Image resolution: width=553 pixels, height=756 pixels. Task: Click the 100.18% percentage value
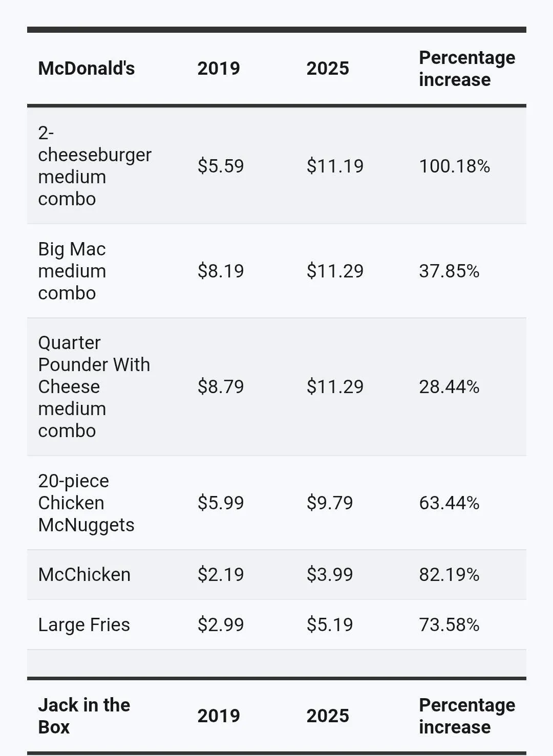point(454,166)
